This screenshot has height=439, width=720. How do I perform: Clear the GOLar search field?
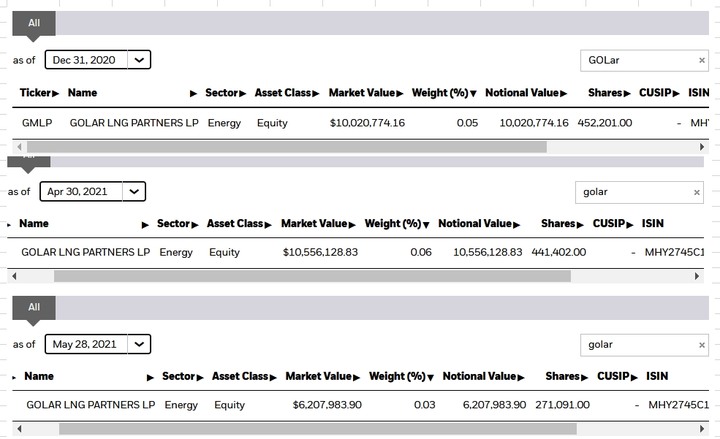click(x=702, y=60)
